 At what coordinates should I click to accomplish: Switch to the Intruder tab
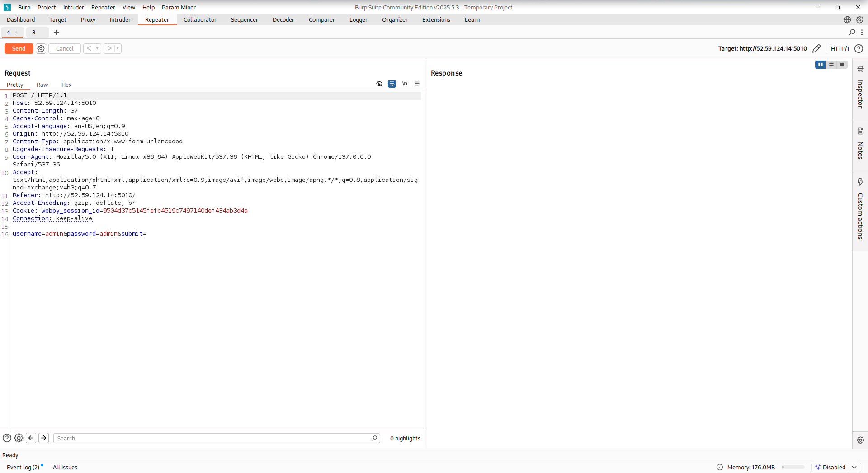[x=120, y=19]
